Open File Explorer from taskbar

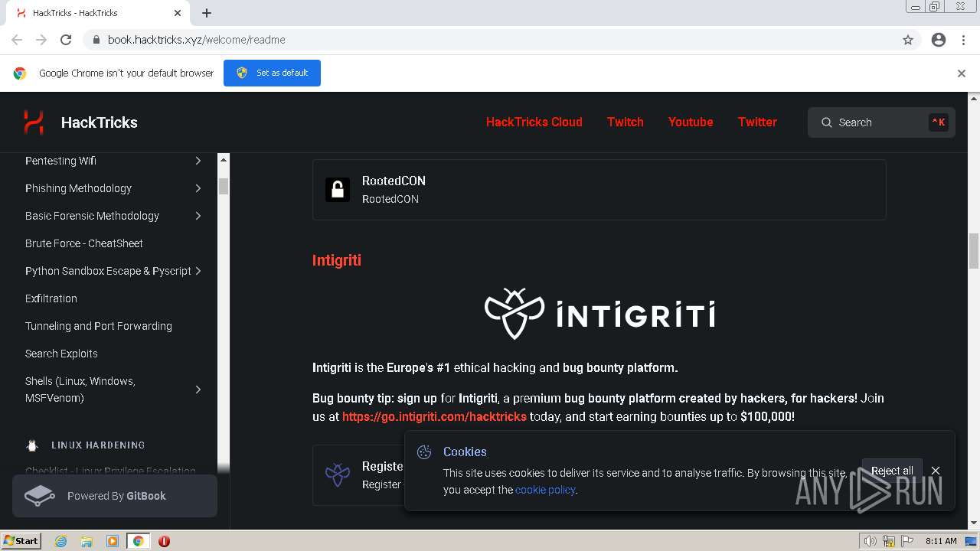point(87,541)
